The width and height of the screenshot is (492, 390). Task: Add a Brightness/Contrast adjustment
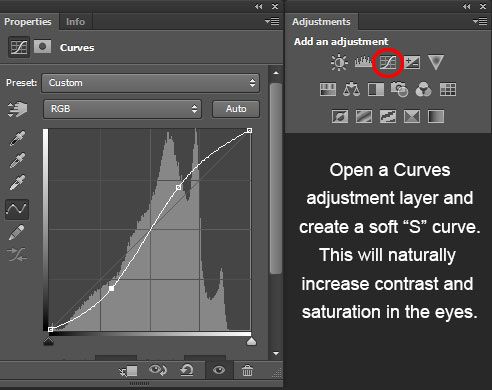(339, 62)
